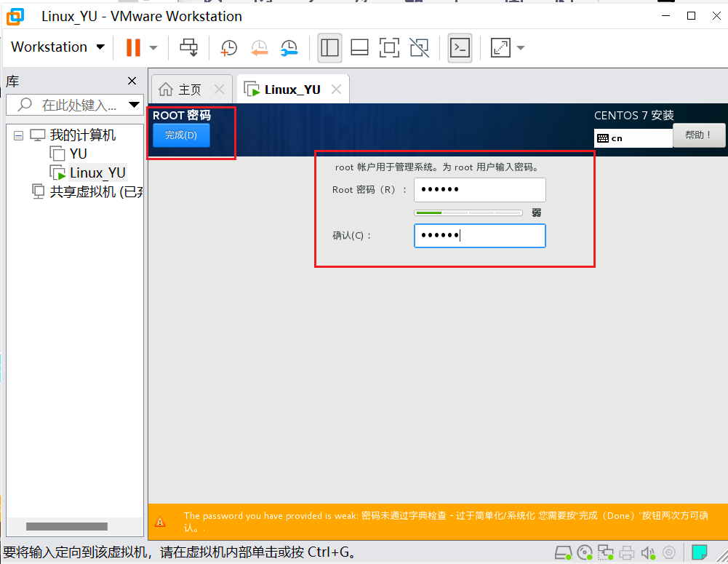728x564 pixels.
Task: Revert virtual machine to previous snapshot
Action: pos(259,47)
